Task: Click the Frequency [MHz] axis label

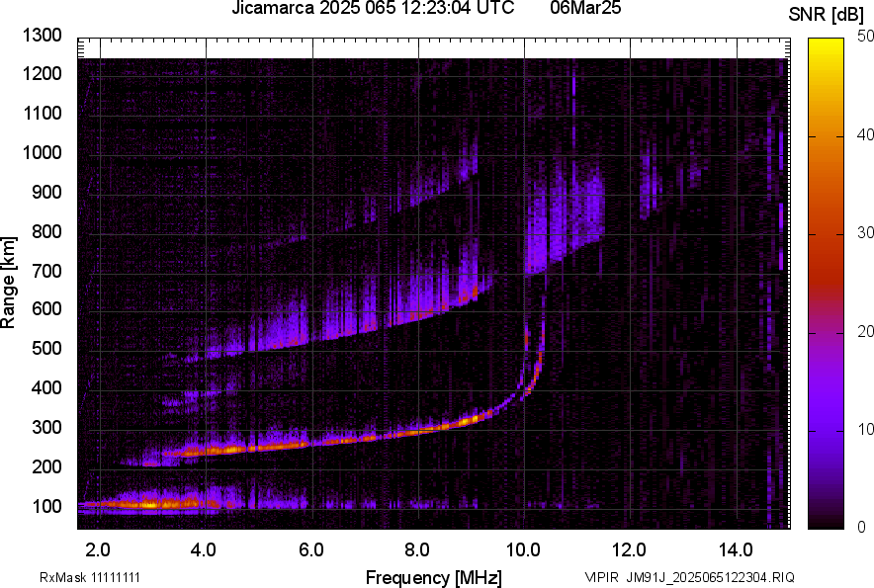Action: pos(433,577)
